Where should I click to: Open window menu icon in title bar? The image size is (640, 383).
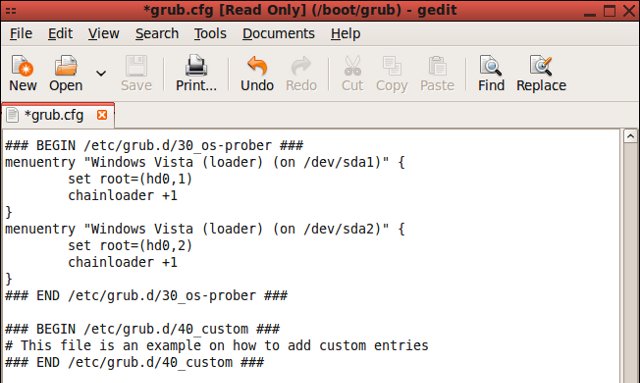pyautogui.click(x=11, y=11)
